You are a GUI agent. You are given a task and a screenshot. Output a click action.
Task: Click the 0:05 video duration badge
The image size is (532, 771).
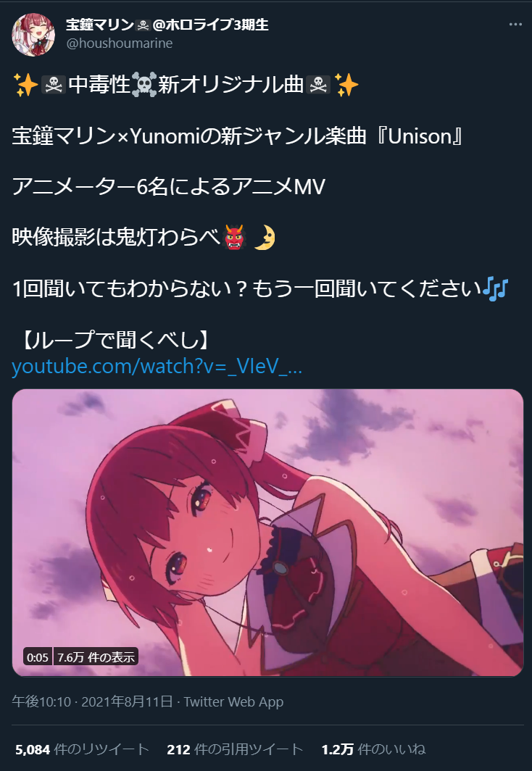pyautogui.click(x=38, y=657)
